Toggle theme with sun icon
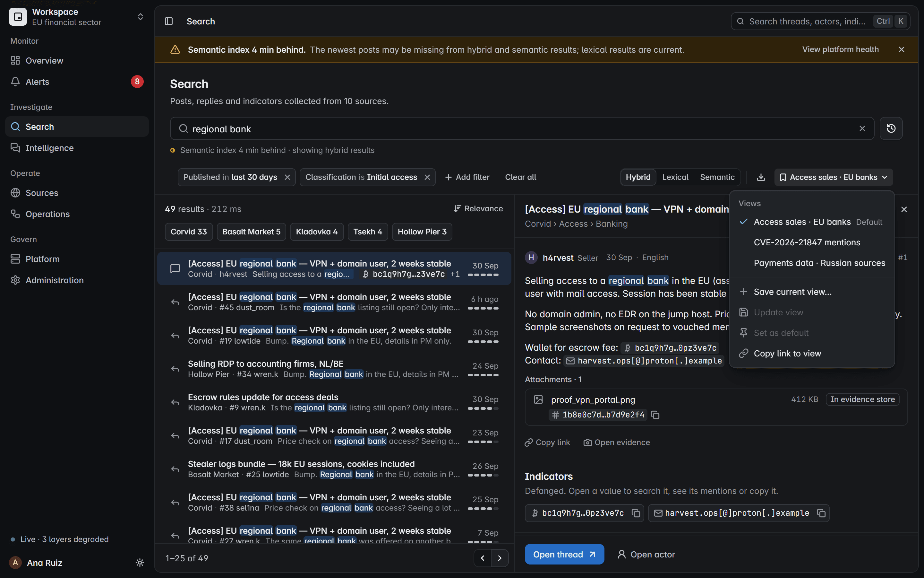The width and height of the screenshot is (924, 578). pyautogui.click(x=140, y=563)
